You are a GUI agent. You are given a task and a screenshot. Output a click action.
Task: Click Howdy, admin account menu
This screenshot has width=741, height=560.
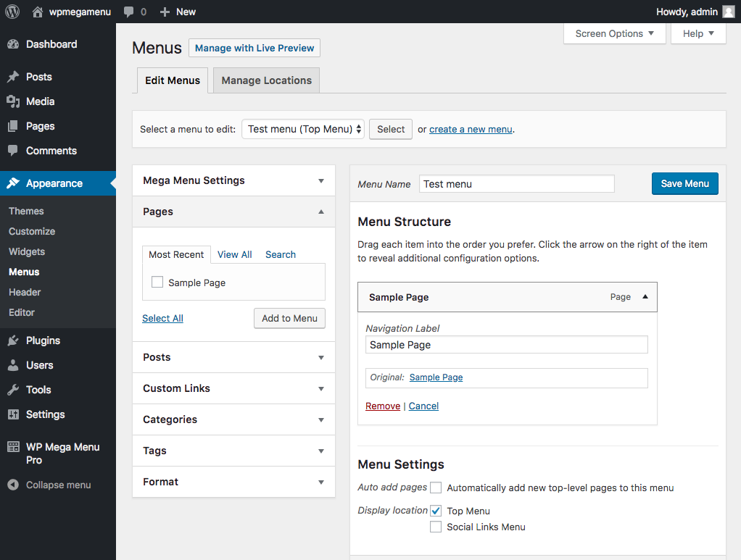(x=695, y=12)
